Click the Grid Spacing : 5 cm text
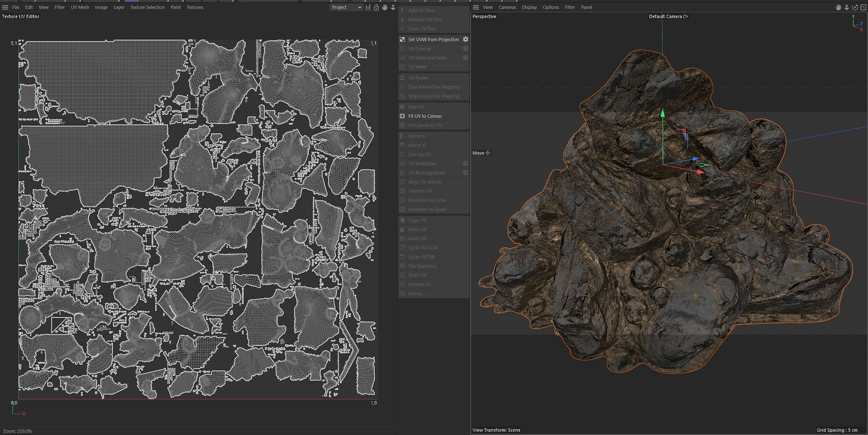The width and height of the screenshot is (868, 435). (x=837, y=430)
